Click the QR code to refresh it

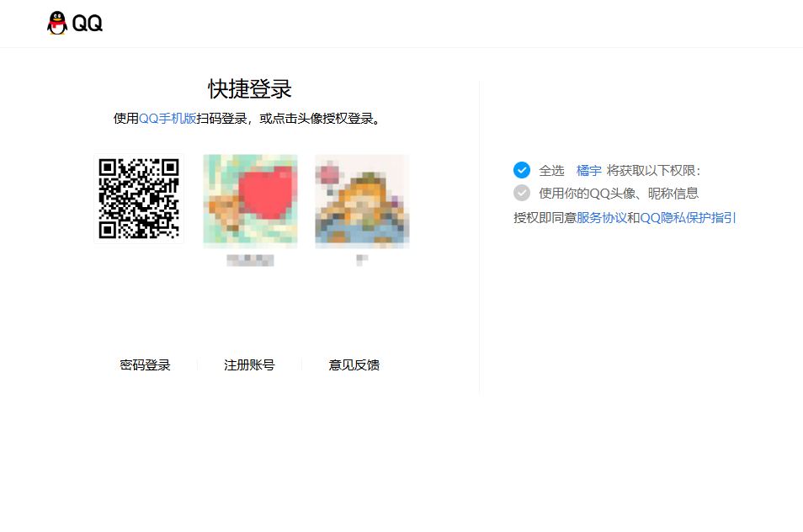pos(138,200)
